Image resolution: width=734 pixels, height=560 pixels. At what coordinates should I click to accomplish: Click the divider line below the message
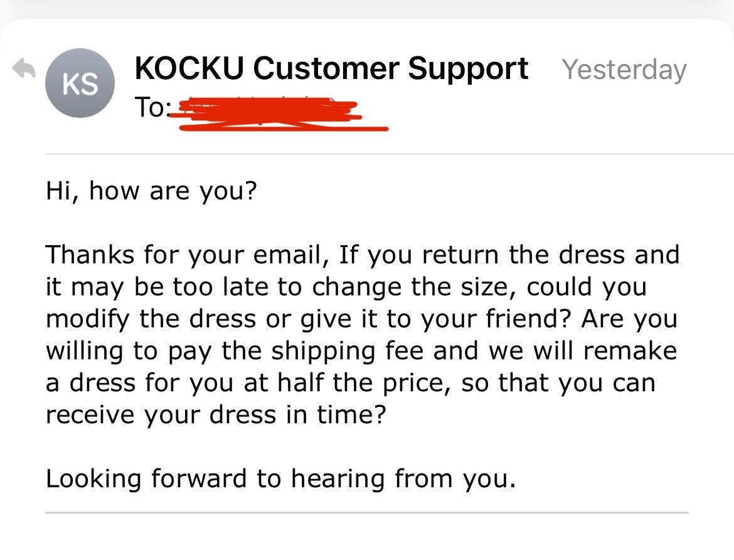[366, 512]
